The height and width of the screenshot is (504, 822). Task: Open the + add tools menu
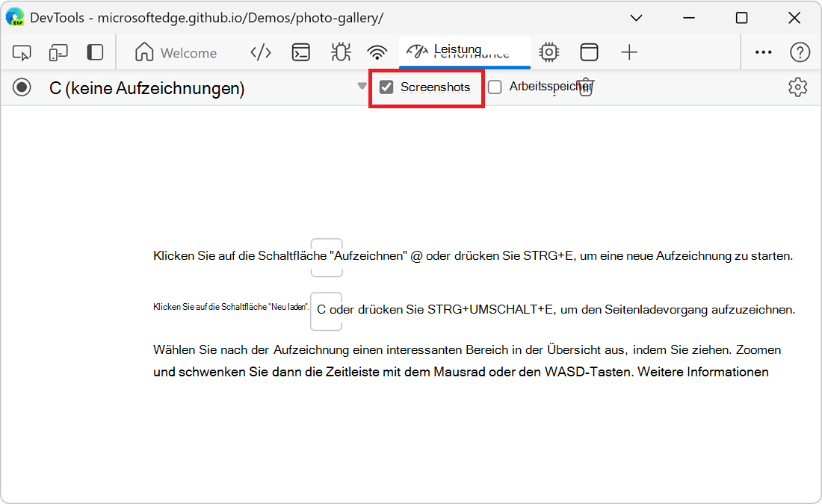coord(629,52)
